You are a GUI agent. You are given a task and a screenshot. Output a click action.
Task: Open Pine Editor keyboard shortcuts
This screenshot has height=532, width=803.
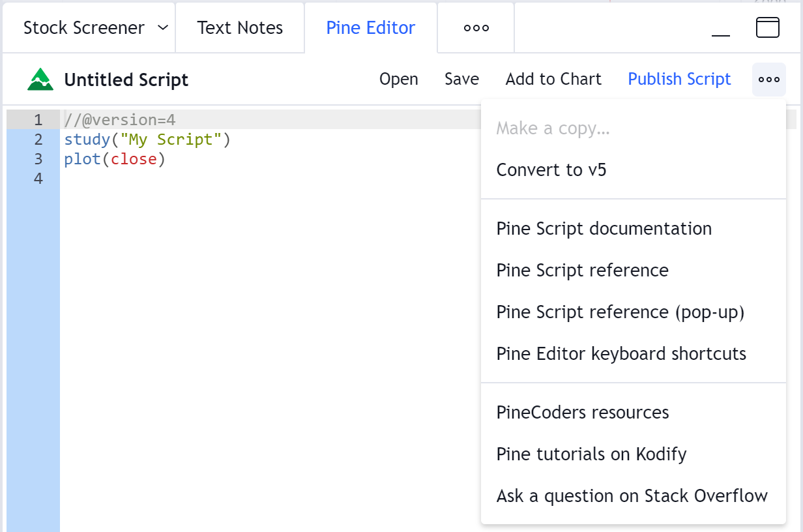[621, 354]
